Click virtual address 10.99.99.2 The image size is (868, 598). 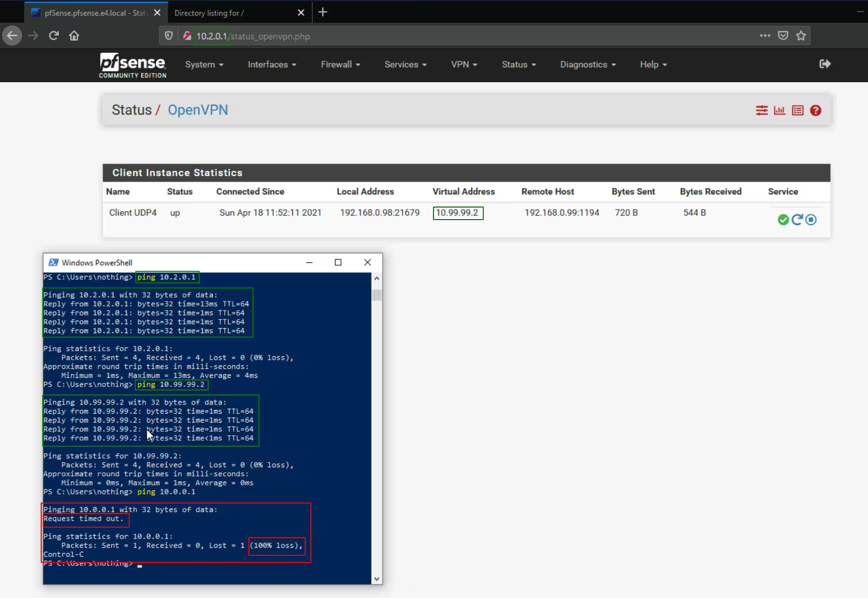coord(457,213)
